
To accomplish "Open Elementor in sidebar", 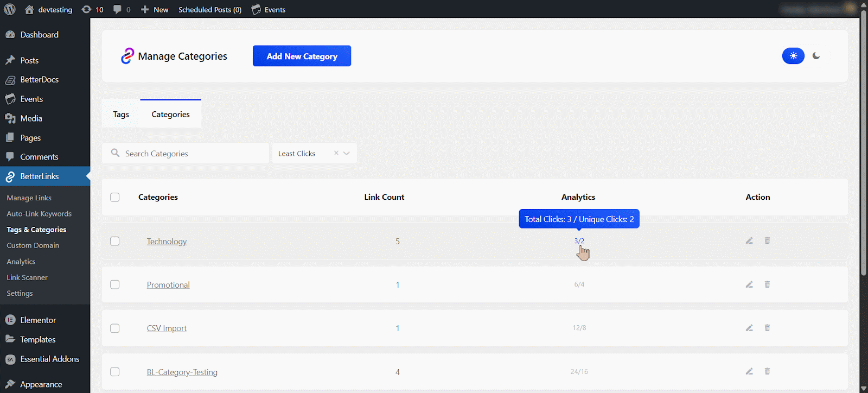I will point(45,320).
